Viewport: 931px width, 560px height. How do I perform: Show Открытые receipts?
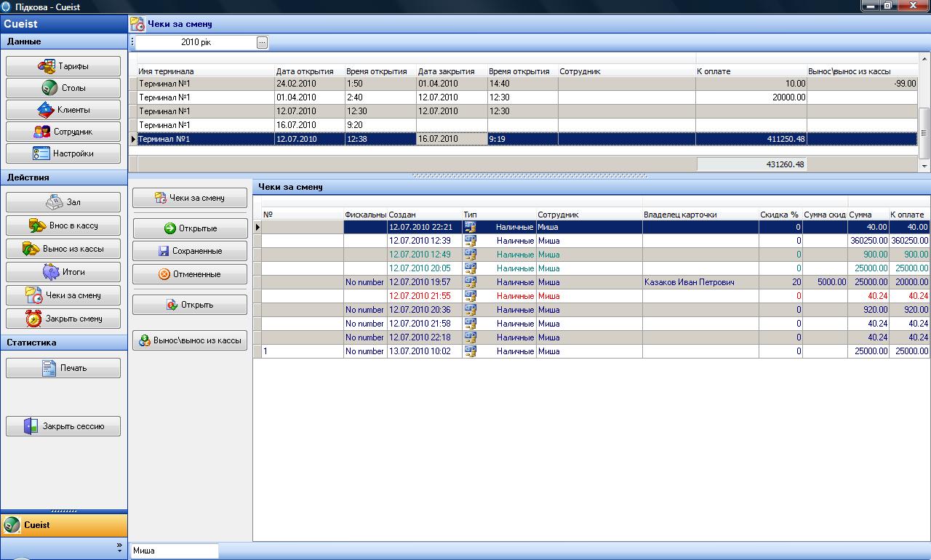click(190, 228)
